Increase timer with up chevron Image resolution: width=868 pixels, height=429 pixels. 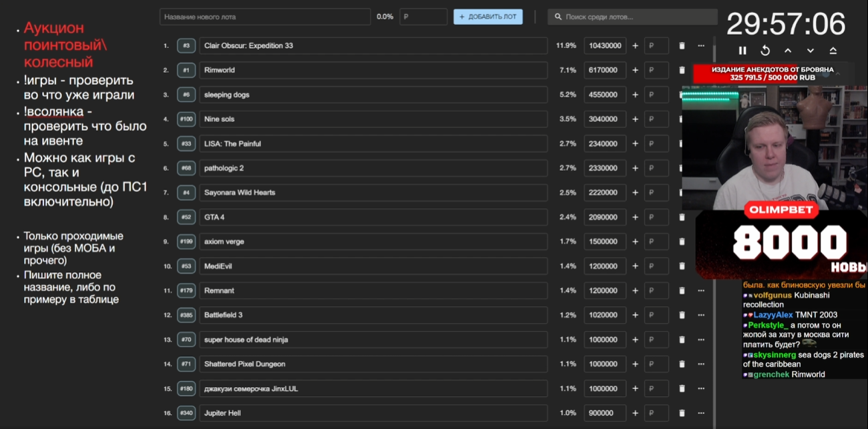point(788,51)
